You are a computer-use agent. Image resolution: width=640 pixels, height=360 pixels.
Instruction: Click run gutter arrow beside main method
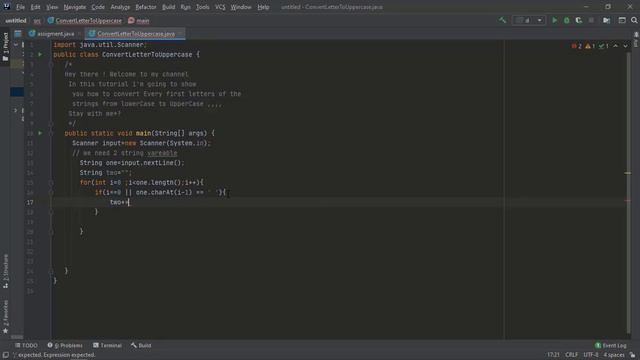pyautogui.click(x=40, y=133)
